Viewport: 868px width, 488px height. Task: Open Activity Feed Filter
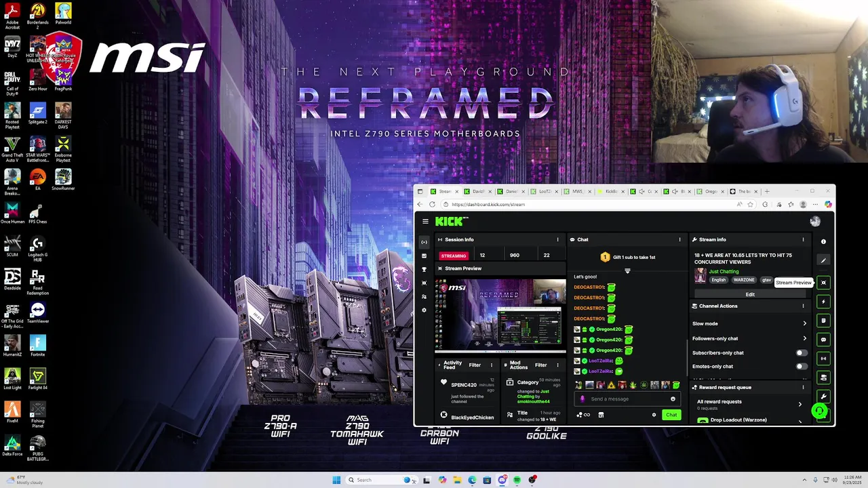coord(475,365)
